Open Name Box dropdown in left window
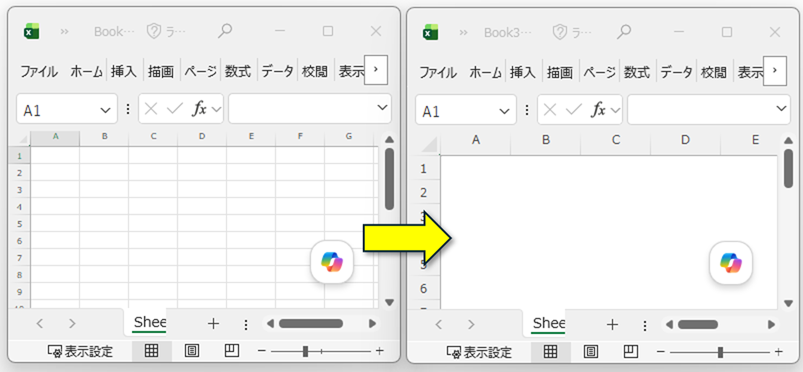The height and width of the screenshot is (372, 803). click(105, 110)
